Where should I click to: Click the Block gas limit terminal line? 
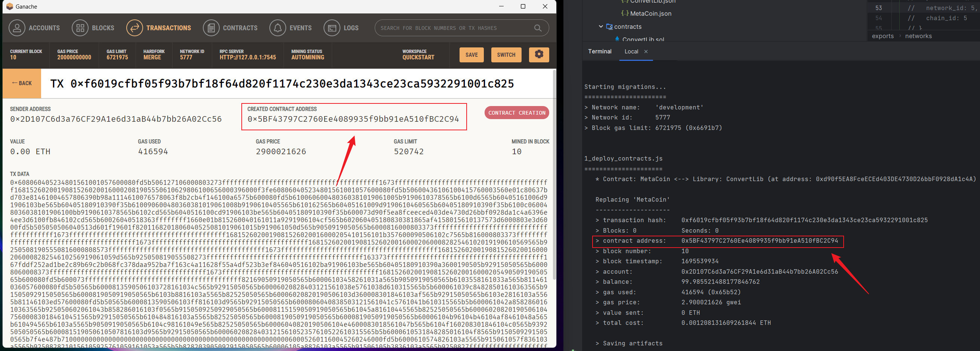click(x=653, y=128)
